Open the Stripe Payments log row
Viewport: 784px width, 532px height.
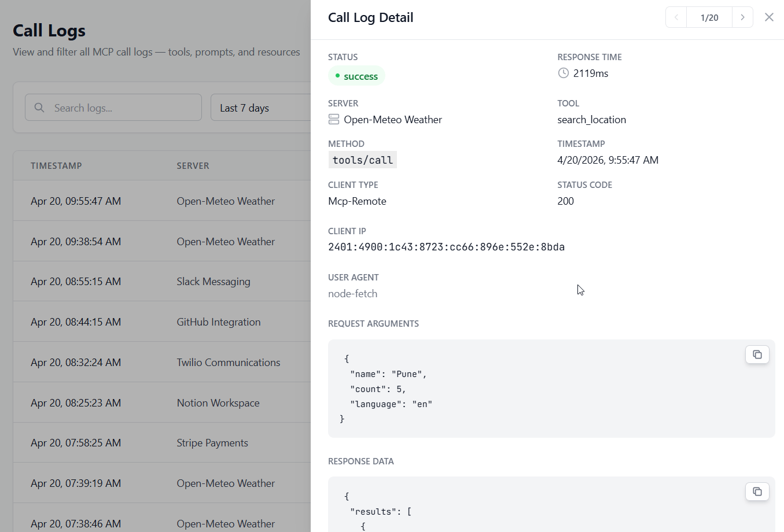162,442
